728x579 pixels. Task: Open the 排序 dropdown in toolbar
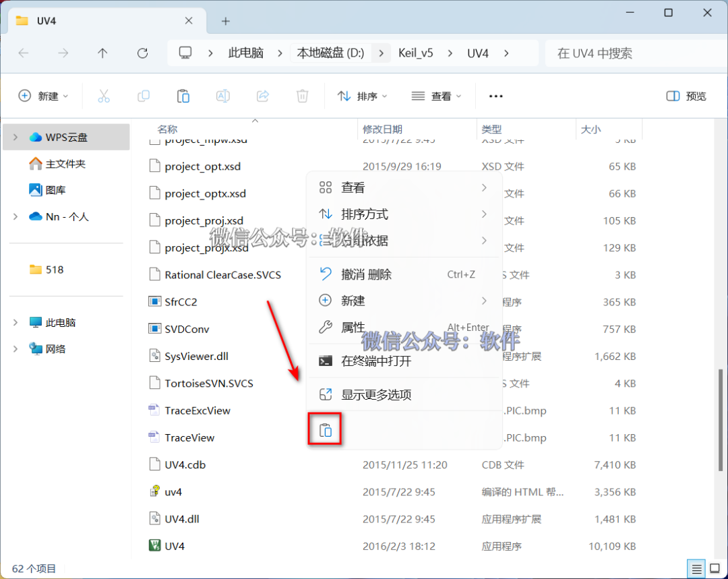(x=362, y=96)
